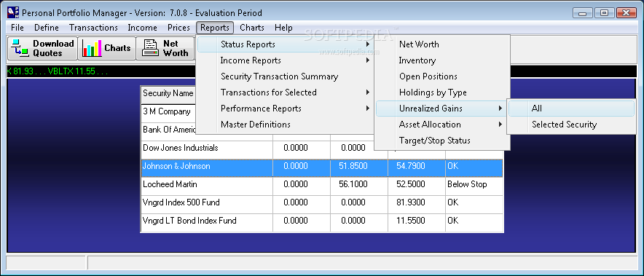
Task: Open the Define menu
Action: point(47,28)
